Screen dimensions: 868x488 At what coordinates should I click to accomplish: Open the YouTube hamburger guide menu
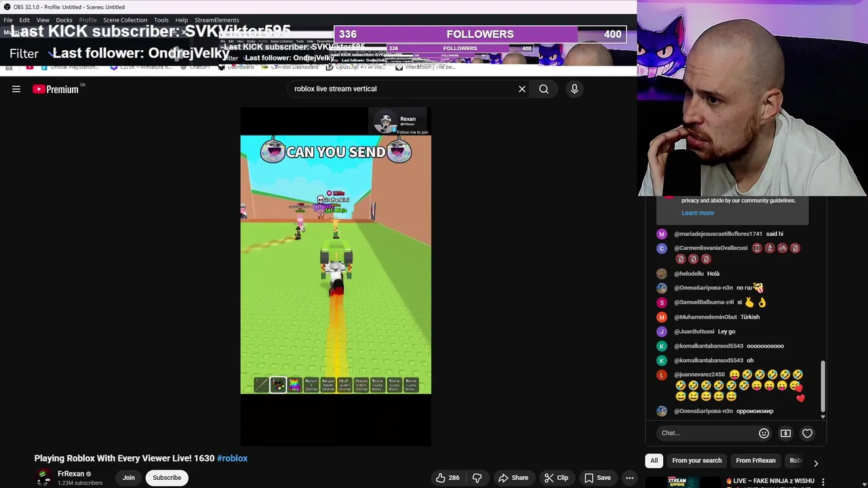[x=16, y=89]
